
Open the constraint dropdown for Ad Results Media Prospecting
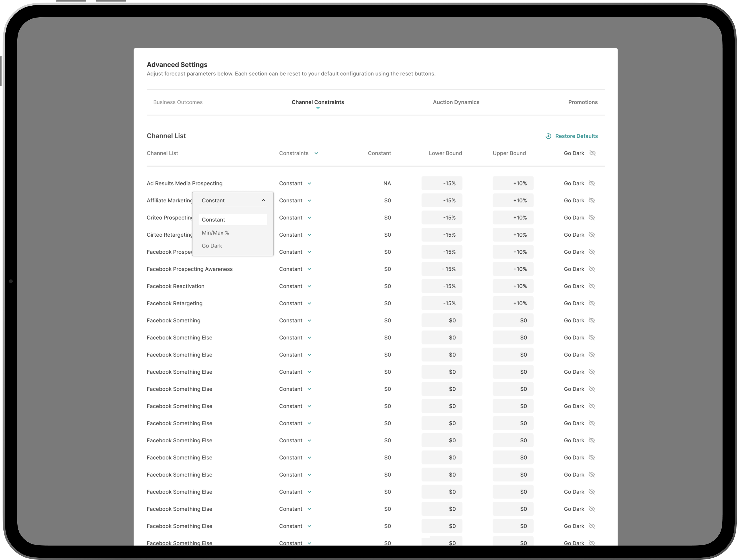coord(309,184)
